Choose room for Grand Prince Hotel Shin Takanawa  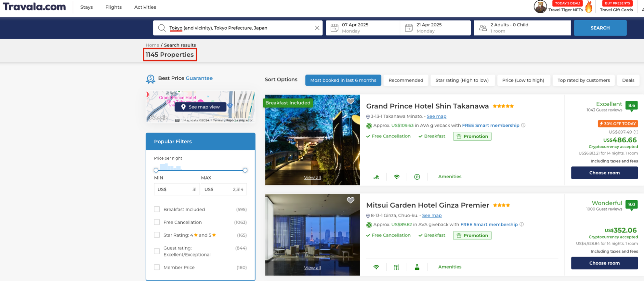pyautogui.click(x=604, y=173)
